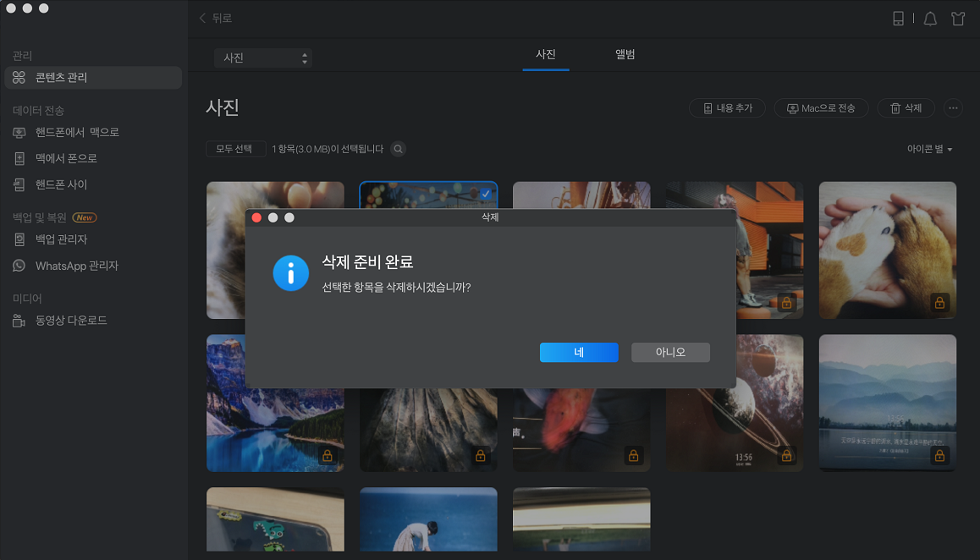Click the search magnifier icon
Viewport: 980px width, 560px height.
pos(397,149)
